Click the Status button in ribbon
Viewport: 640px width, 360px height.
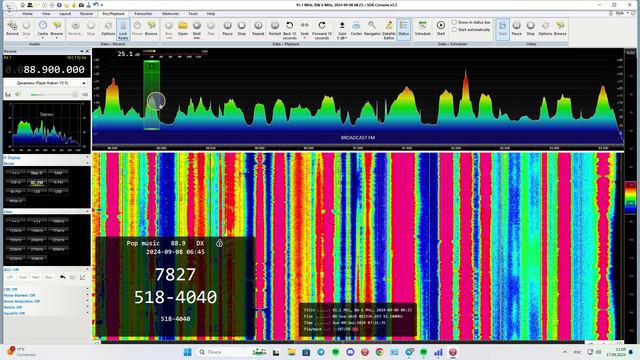pyautogui.click(x=403, y=29)
